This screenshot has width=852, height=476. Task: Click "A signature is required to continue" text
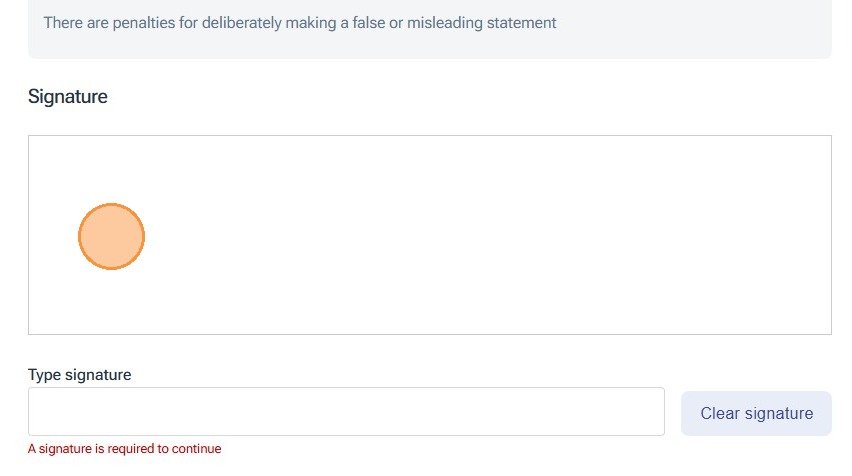pyautogui.click(x=125, y=449)
